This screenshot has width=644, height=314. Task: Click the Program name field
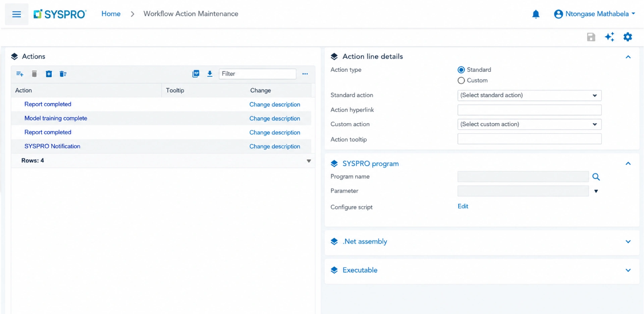tap(523, 177)
